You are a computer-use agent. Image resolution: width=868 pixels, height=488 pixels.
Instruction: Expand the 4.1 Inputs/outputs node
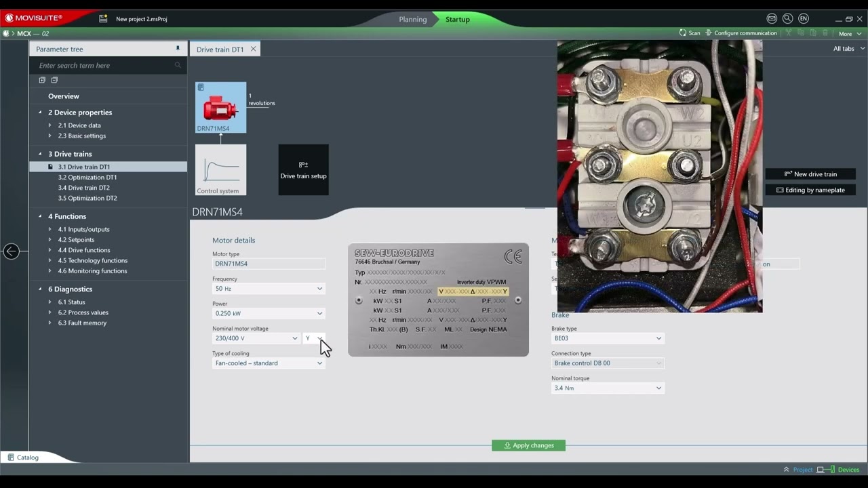(x=50, y=229)
